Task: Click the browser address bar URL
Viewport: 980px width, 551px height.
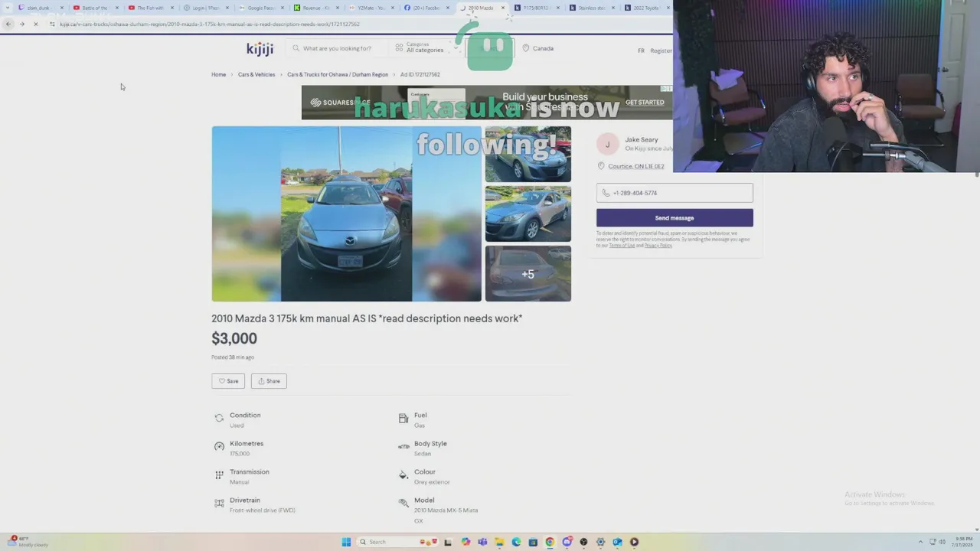Action: point(209,24)
